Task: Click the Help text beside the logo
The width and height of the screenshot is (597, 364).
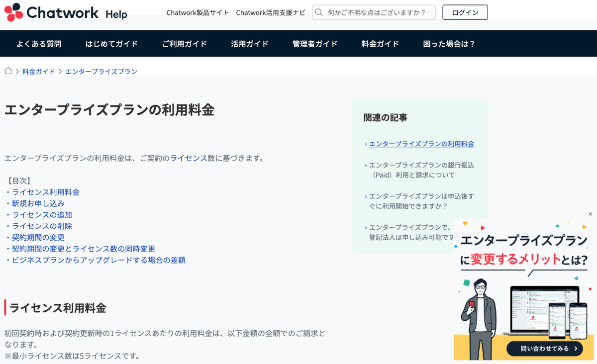Action: coord(116,14)
